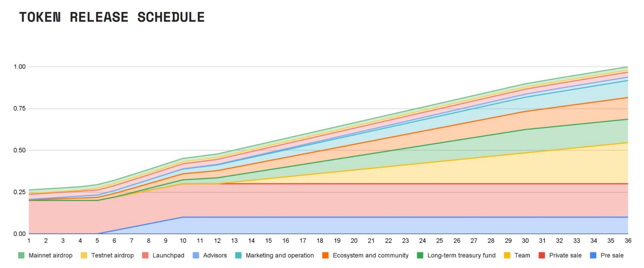Select the Mainnet airdrop legend label
This screenshot has height=268, width=644.
tap(50, 256)
